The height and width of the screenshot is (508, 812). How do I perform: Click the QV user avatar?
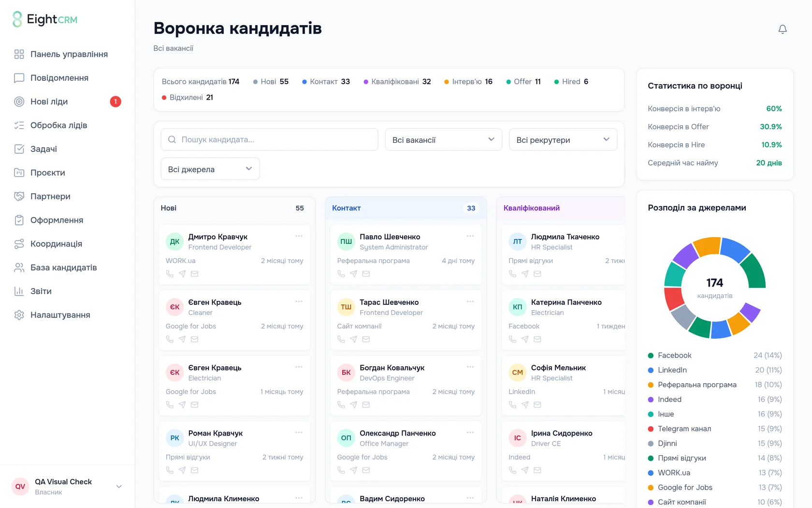click(20, 487)
